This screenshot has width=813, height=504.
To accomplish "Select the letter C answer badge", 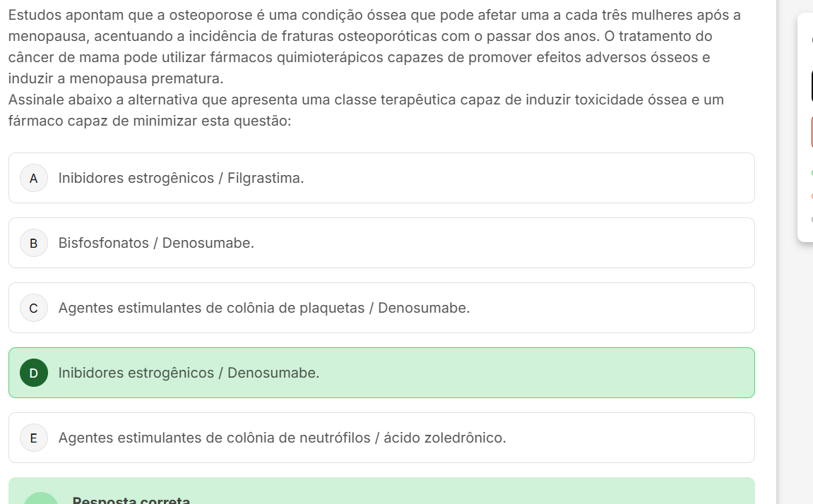I will pyautogui.click(x=34, y=308).
